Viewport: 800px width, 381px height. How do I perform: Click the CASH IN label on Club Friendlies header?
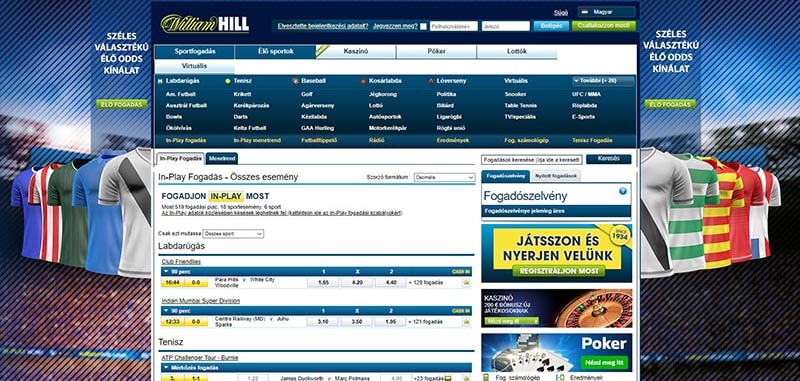click(x=461, y=271)
